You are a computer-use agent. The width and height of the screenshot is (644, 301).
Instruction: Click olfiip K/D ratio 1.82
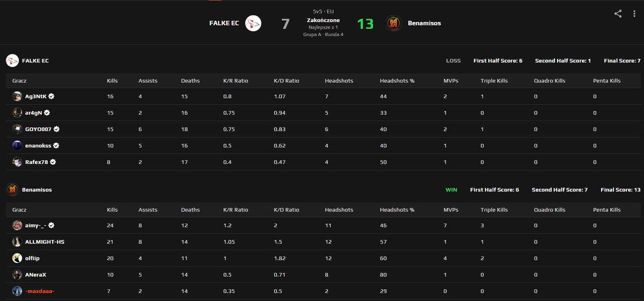tap(280, 258)
